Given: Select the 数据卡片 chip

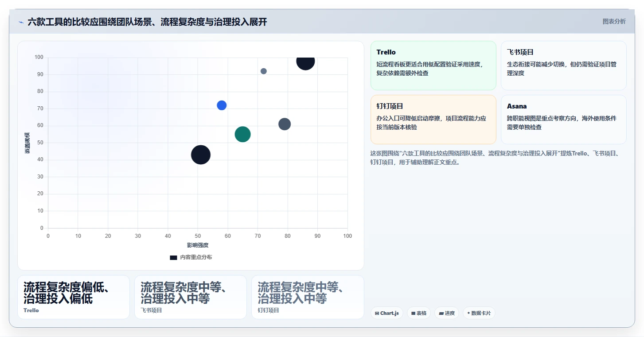Looking at the screenshot, I should click(479, 313).
